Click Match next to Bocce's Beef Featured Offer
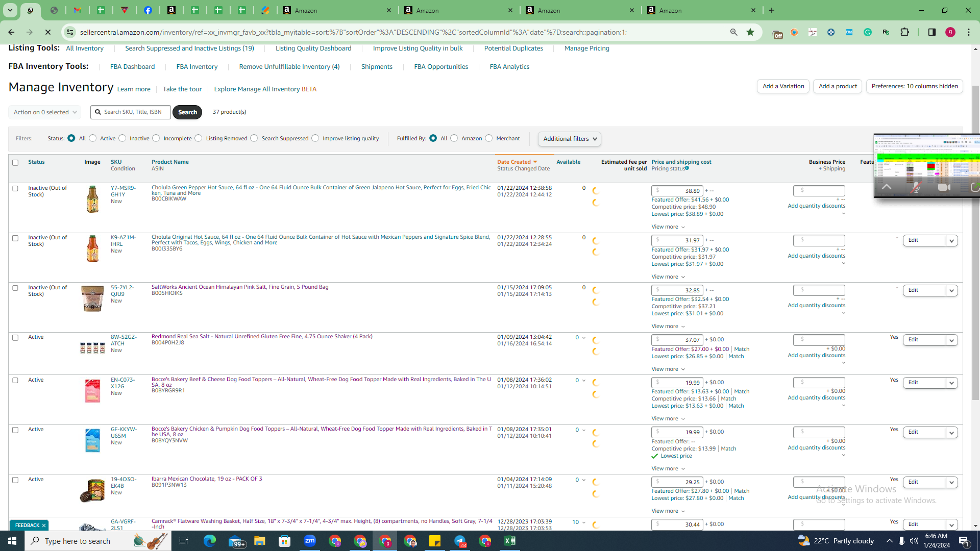The image size is (980, 551). (x=742, y=392)
